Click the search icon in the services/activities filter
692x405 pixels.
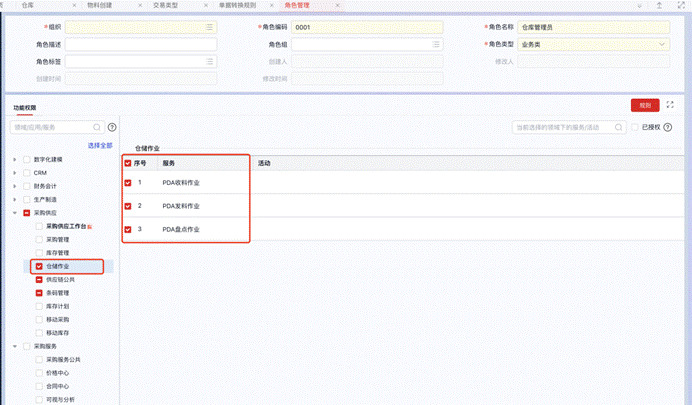[x=621, y=128]
